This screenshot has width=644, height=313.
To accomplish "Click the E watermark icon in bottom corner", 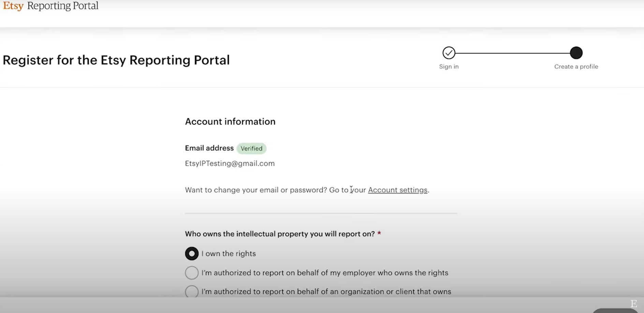I will 634,303.
